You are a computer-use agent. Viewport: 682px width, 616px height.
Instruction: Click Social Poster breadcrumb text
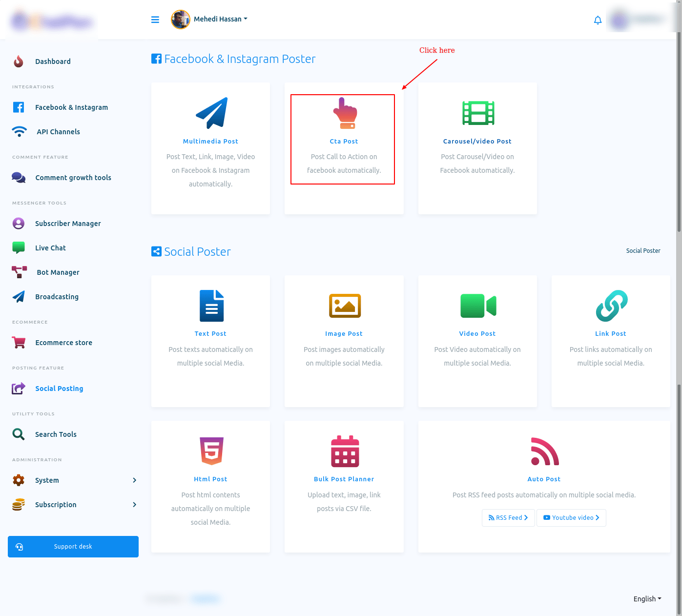pos(643,251)
